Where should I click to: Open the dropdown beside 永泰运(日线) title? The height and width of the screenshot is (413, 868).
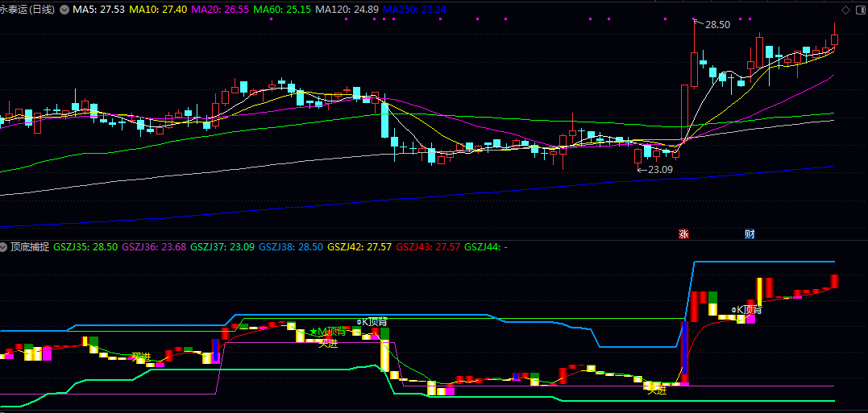tap(64, 10)
